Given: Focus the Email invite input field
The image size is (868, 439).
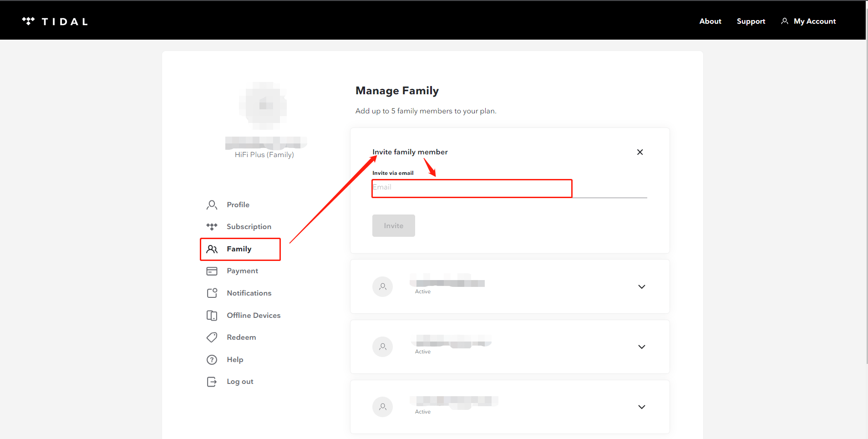Looking at the screenshot, I should point(472,188).
